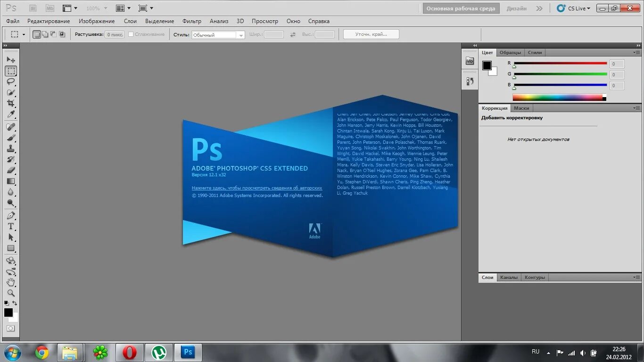Select the Eraser tool
The image size is (644, 362).
pos(11,171)
